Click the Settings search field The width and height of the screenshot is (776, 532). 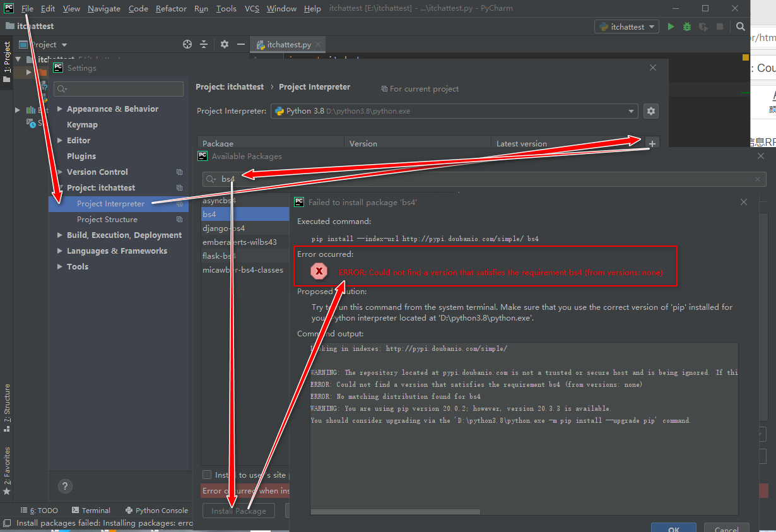tap(119, 89)
